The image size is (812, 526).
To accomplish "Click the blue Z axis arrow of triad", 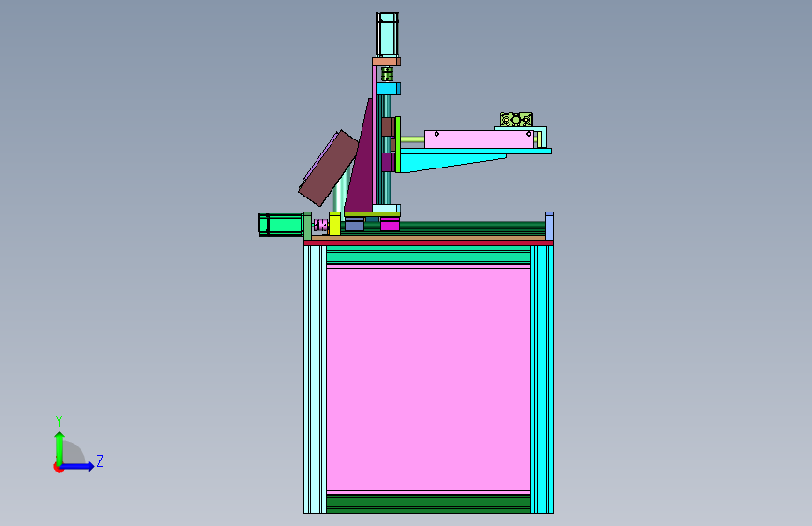I will tap(78, 466).
